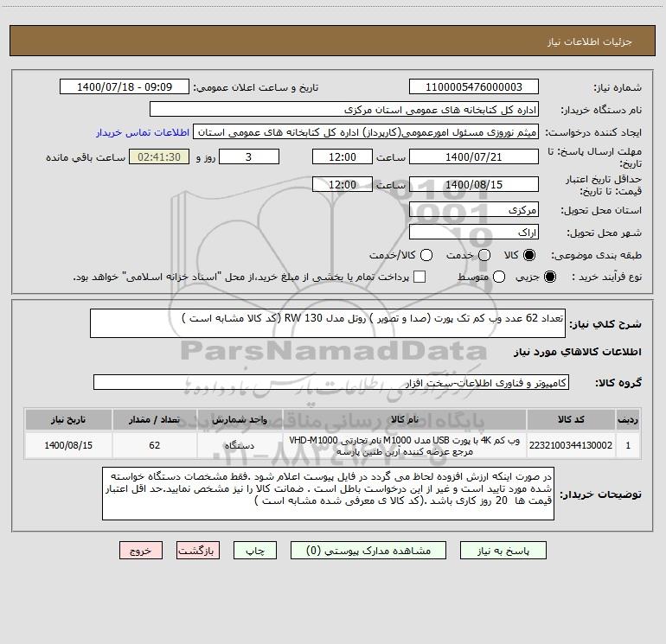The image size is (666, 644).
Task: Click request creator name field
Action: pyautogui.click(x=366, y=132)
